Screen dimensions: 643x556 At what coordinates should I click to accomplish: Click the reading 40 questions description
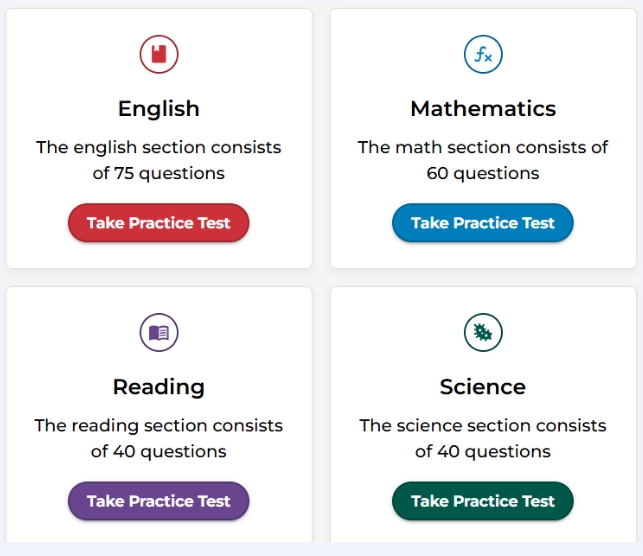158,438
